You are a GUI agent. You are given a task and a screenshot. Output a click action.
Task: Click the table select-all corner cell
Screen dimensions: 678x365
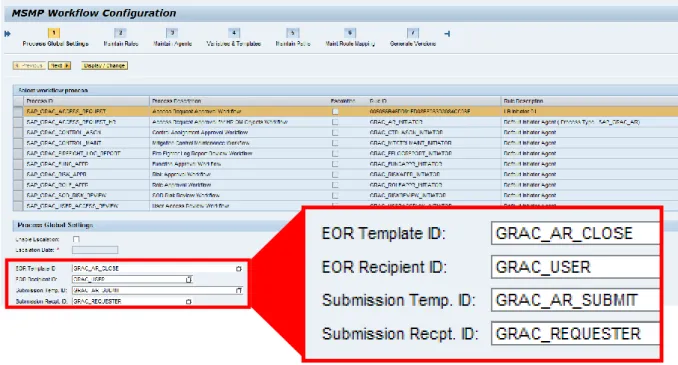coord(18,101)
